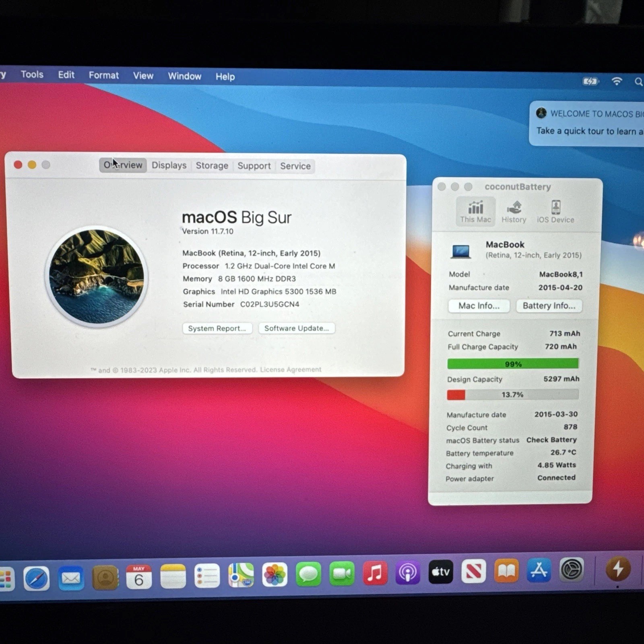Click the 4.85 Watts charging value

click(557, 465)
